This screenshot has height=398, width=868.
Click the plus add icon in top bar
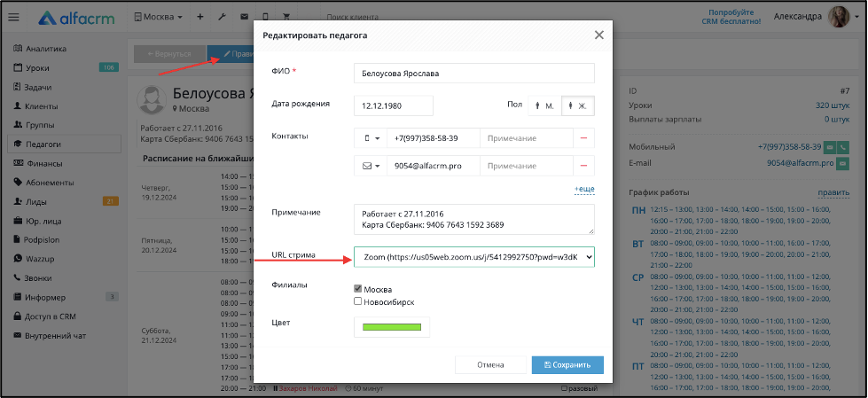(x=199, y=17)
